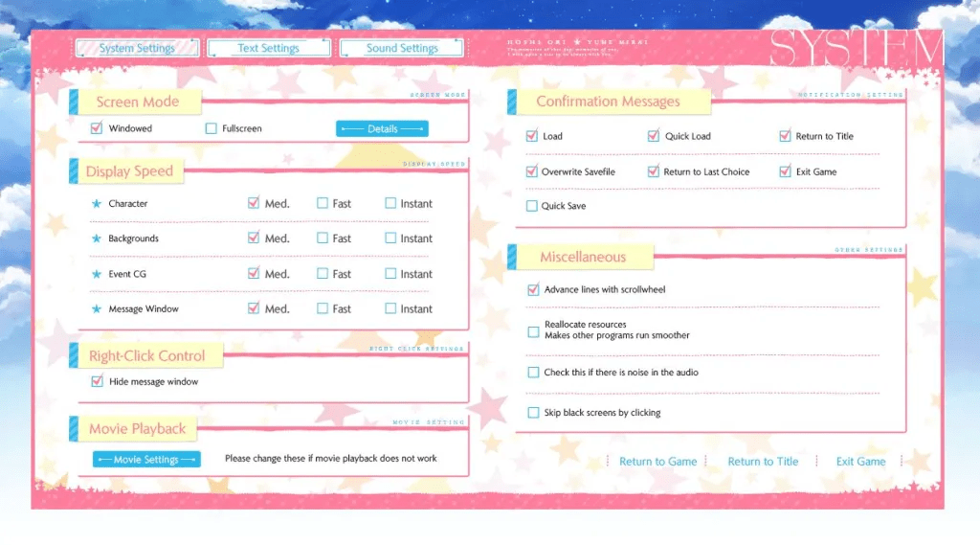This screenshot has height=545, width=980.
Task: Enable Fullscreen screen mode
Action: (x=212, y=128)
